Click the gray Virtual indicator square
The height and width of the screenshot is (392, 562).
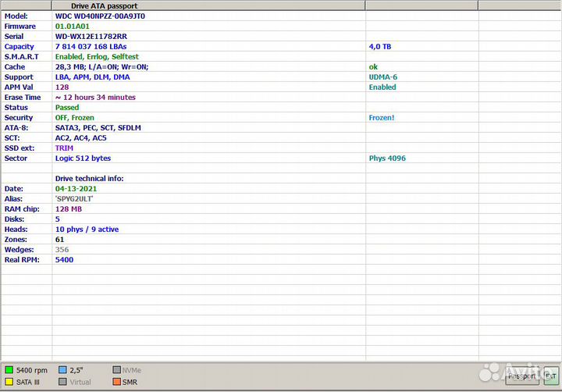(62, 382)
